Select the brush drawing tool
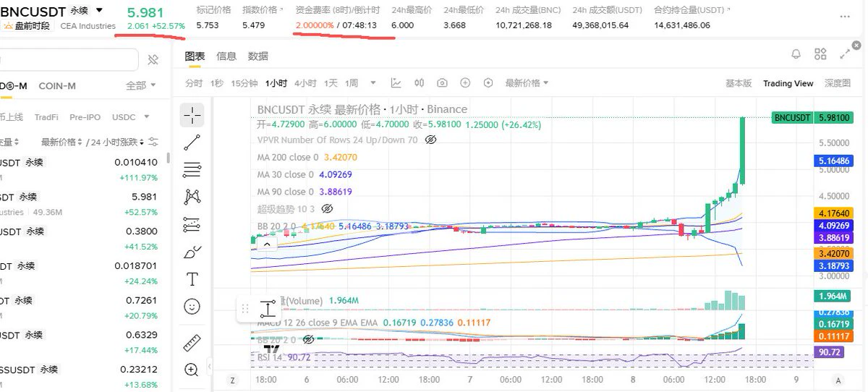Image resolution: width=868 pixels, height=392 pixels. [192, 252]
